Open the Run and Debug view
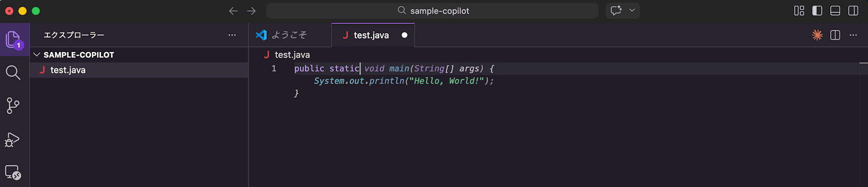The height and width of the screenshot is (187, 868). pos(12,140)
